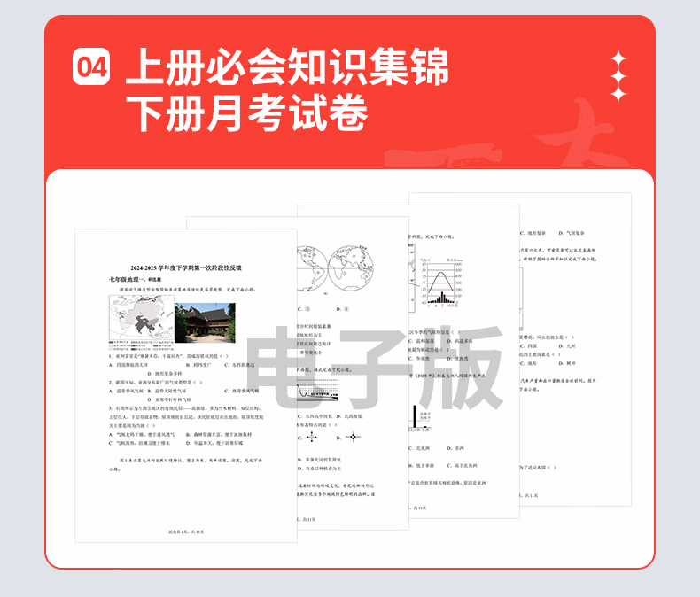Click question 2 about Asia's most widespread climate

point(156,383)
